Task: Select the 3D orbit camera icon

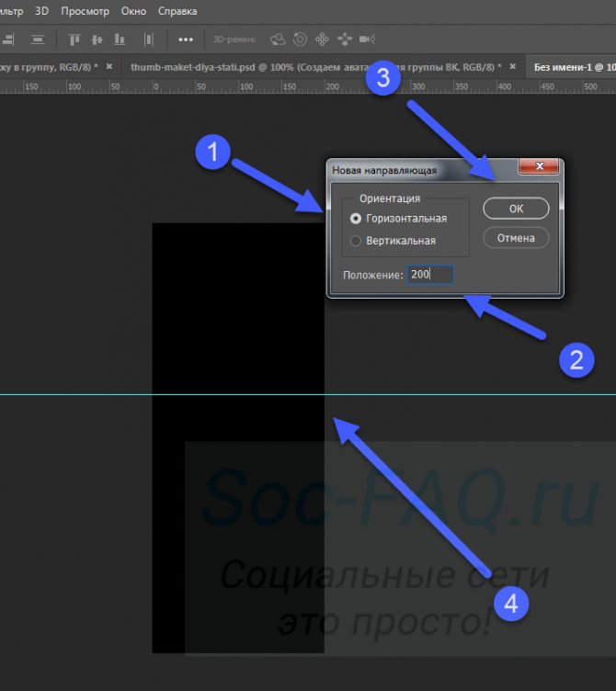Action: 278,40
